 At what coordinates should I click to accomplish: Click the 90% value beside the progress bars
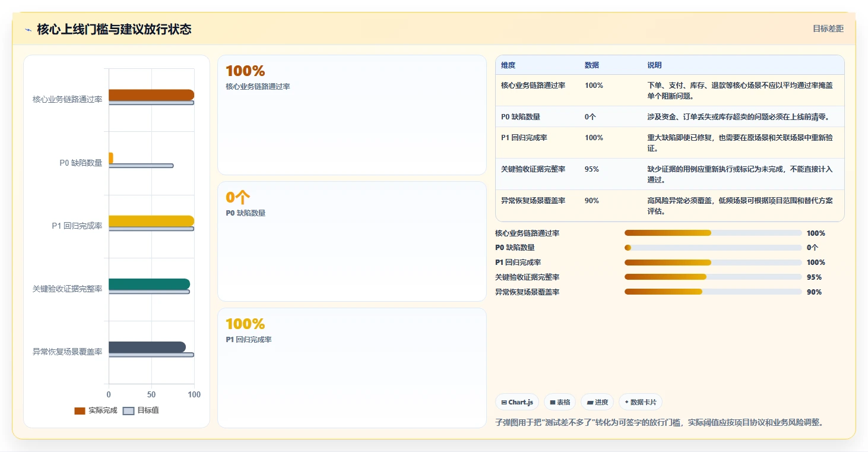814,292
